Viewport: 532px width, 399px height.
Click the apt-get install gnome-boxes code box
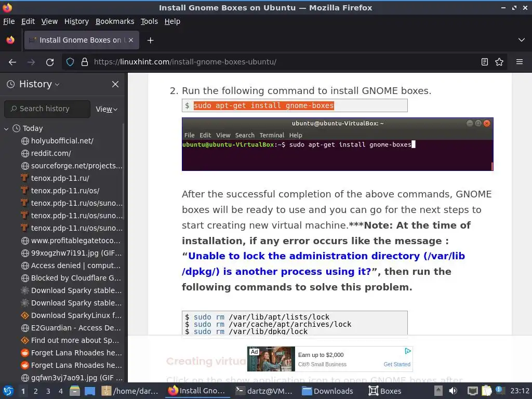[295, 105]
